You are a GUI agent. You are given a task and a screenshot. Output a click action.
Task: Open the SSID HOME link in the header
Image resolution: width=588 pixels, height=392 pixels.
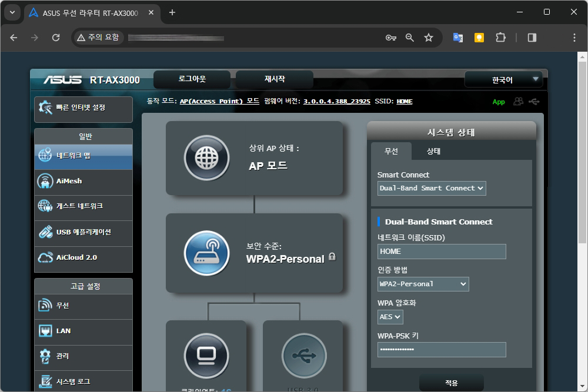click(405, 101)
